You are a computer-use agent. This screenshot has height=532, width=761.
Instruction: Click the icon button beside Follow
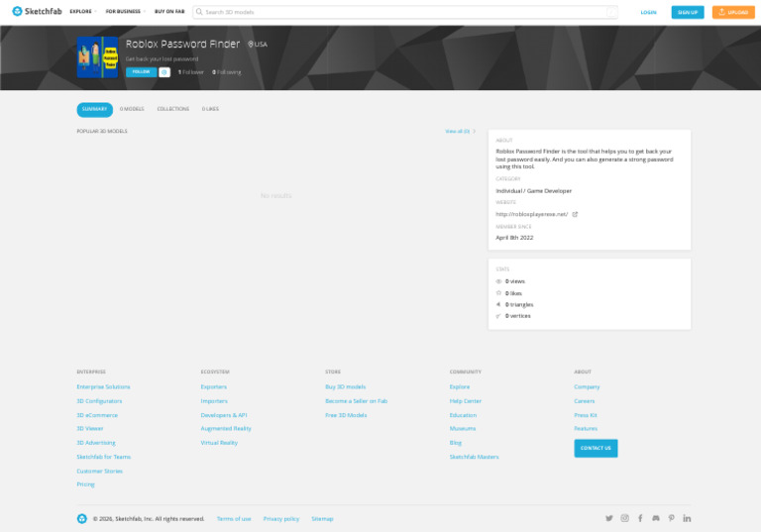point(164,72)
